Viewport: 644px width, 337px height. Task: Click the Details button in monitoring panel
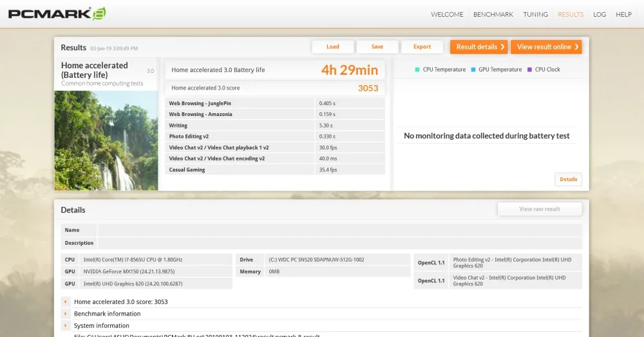pyautogui.click(x=568, y=179)
